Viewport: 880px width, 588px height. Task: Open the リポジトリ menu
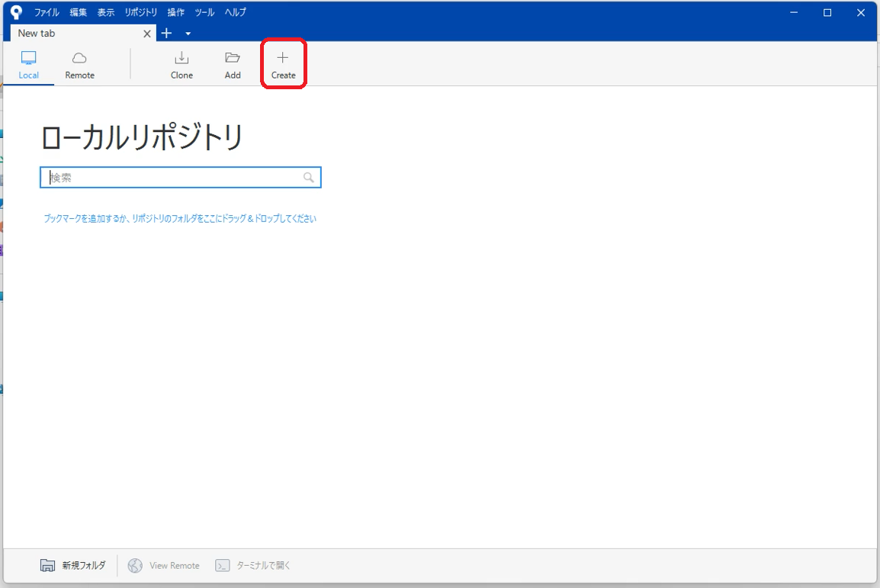(141, 12)
